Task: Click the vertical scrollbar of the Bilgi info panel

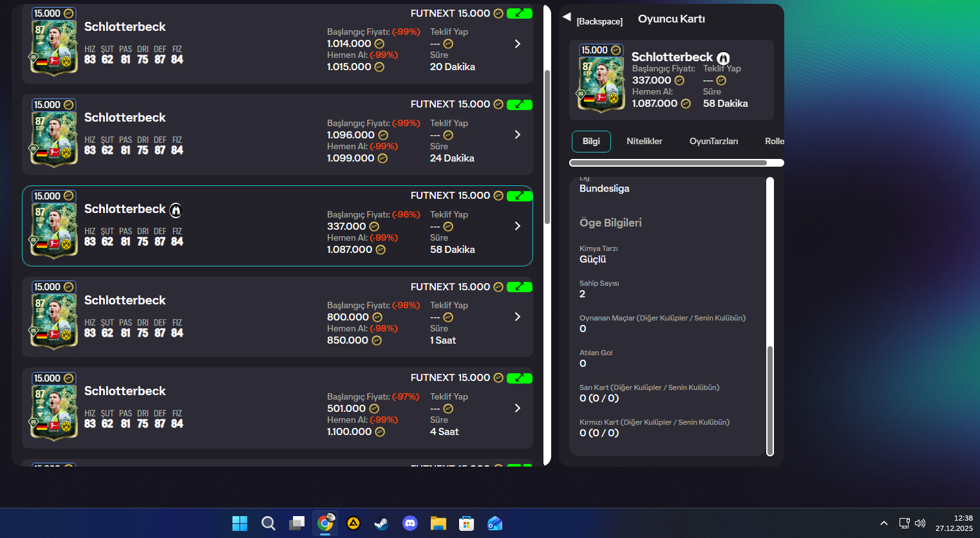Action: [769, 400]
